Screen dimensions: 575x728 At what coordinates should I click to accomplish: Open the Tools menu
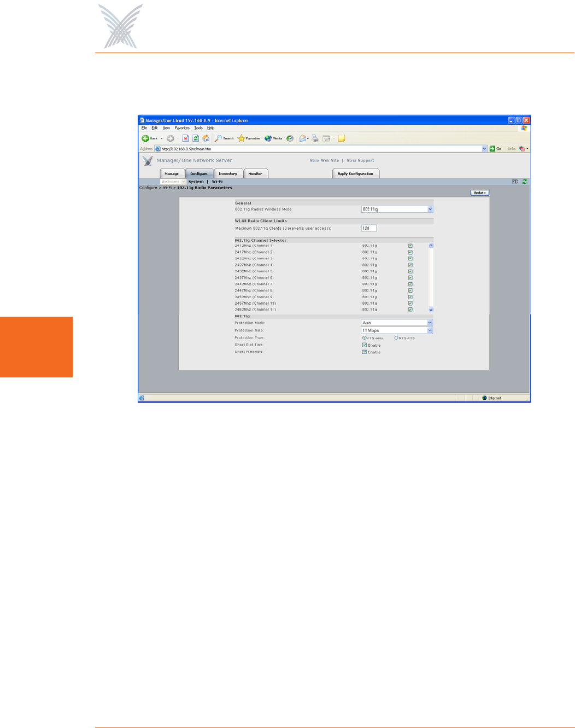[x=198, y=128]
